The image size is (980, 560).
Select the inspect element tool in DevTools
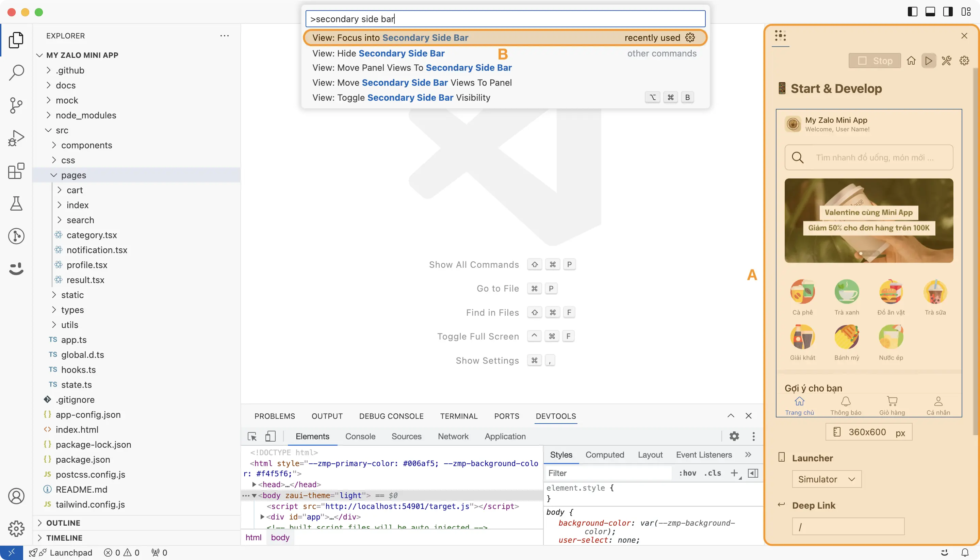coord(252,436)
